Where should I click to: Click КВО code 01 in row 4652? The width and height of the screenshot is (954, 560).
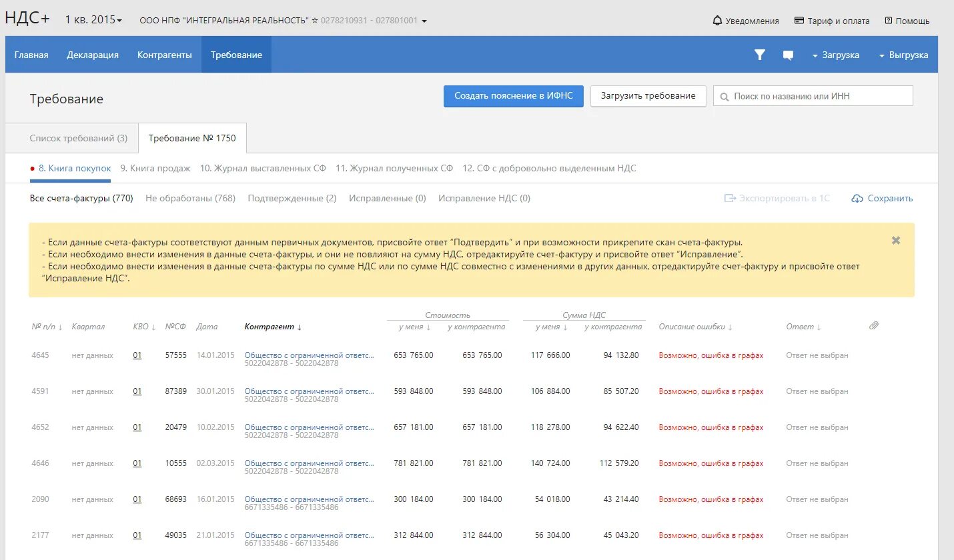click(x=137, y=427)
